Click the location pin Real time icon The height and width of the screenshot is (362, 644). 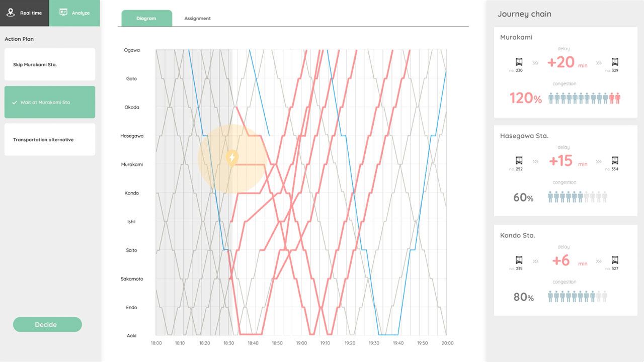click(11, 13)
